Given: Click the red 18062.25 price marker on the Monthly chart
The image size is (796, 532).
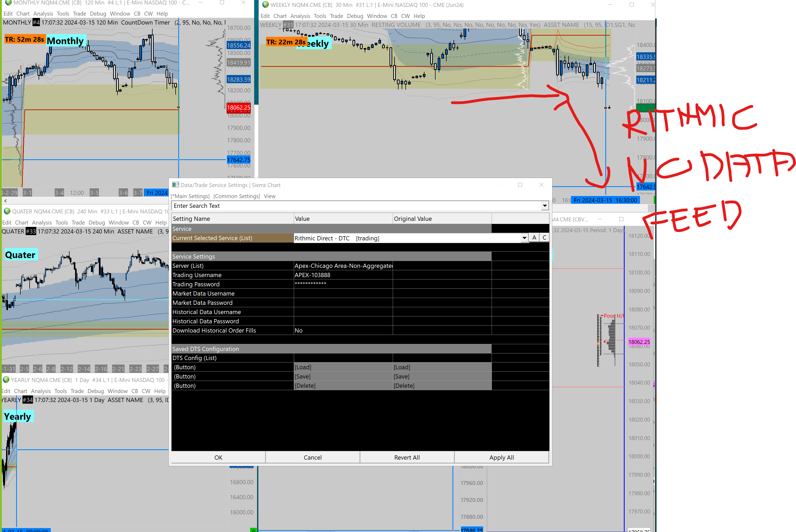Looking at the screenshot, I should pos(238,108).
